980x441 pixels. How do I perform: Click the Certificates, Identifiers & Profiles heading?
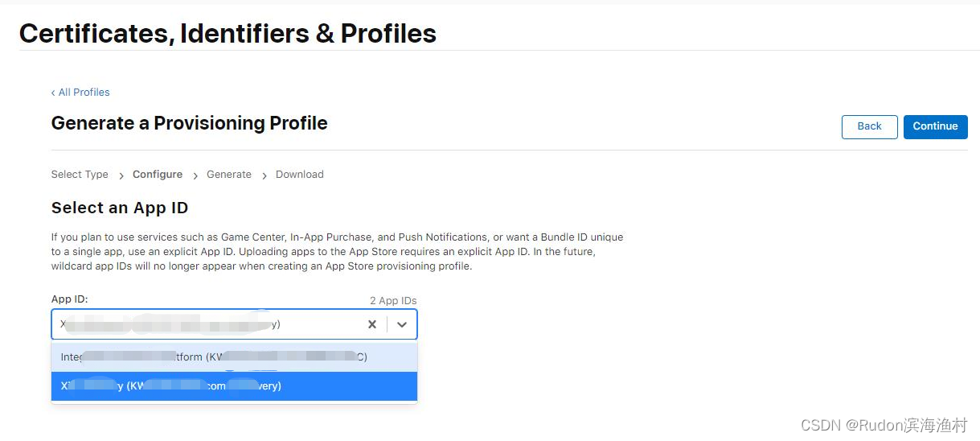228,34
